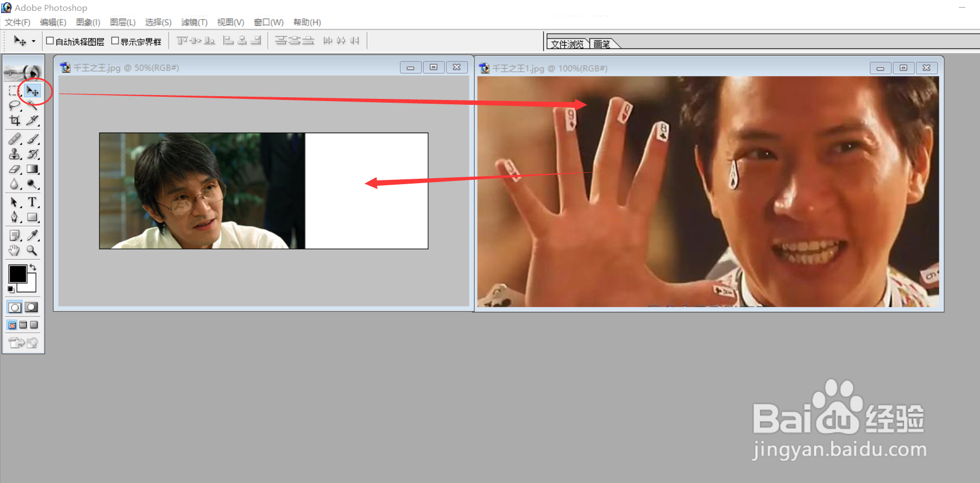
Task: Select the Dodge tool
Action: pos(33,185)
